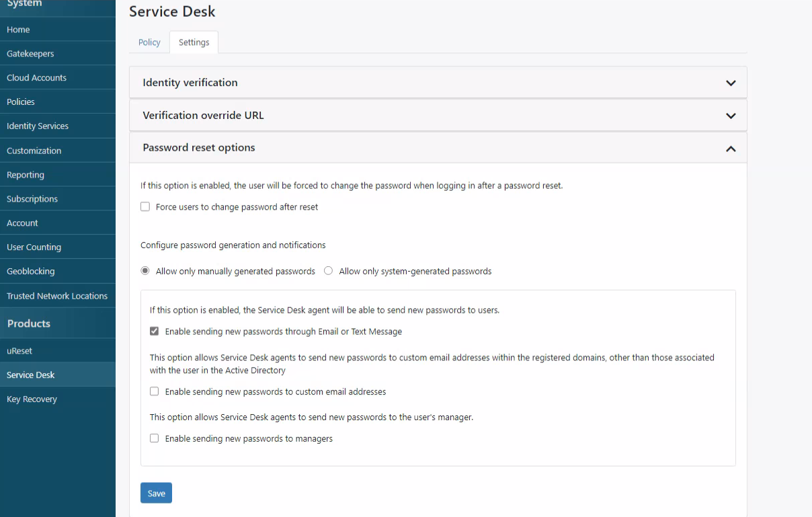The height and width of the screenshot is (517, 812).
Task: Select the Settings tab
Action: point(194,42)
